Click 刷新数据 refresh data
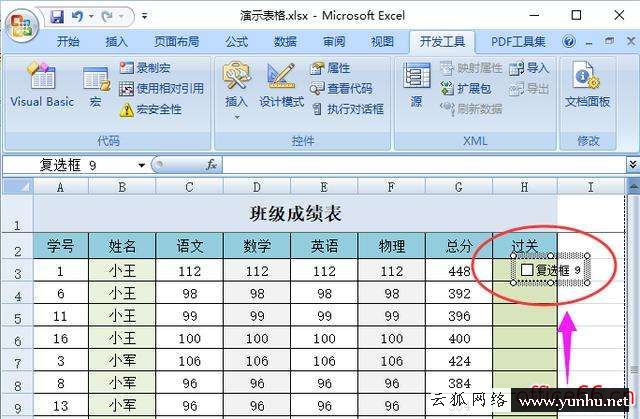 tap(471, 109)
